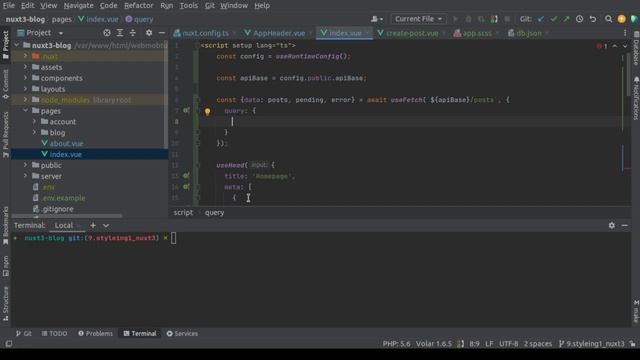Switch to nuxt.config.ts editor tab
Viewport: 640px width, 360px height.
[204, 33]
